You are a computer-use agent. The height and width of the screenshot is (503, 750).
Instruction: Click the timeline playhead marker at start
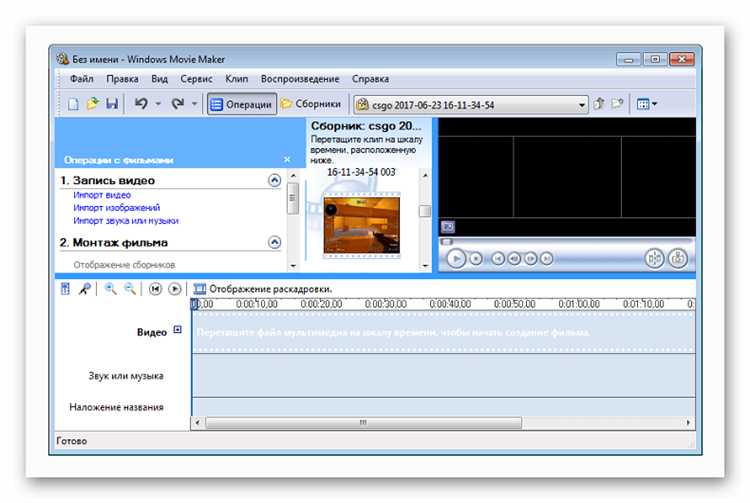click(x=194, y=305)
